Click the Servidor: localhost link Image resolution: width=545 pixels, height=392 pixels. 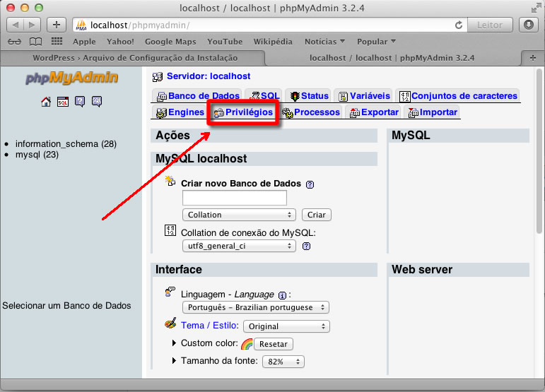tap(209, 76)
